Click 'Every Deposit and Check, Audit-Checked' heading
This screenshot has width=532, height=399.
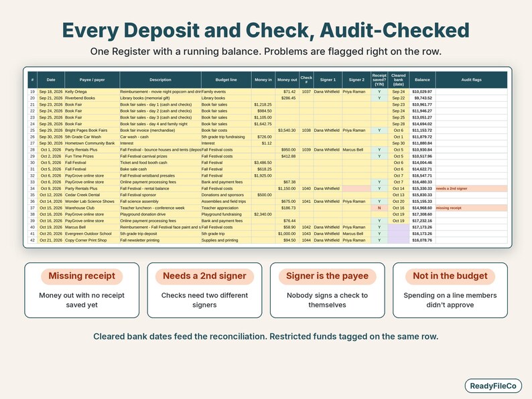tap(266, 30)
